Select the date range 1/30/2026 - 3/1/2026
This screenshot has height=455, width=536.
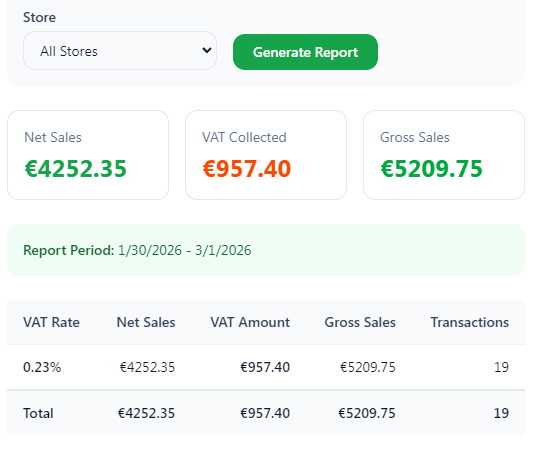pyautogui.click(x=185, y=250)
